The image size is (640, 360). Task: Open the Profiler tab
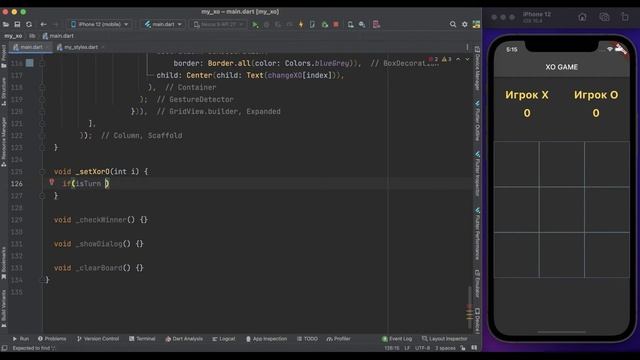pos(338,339)
